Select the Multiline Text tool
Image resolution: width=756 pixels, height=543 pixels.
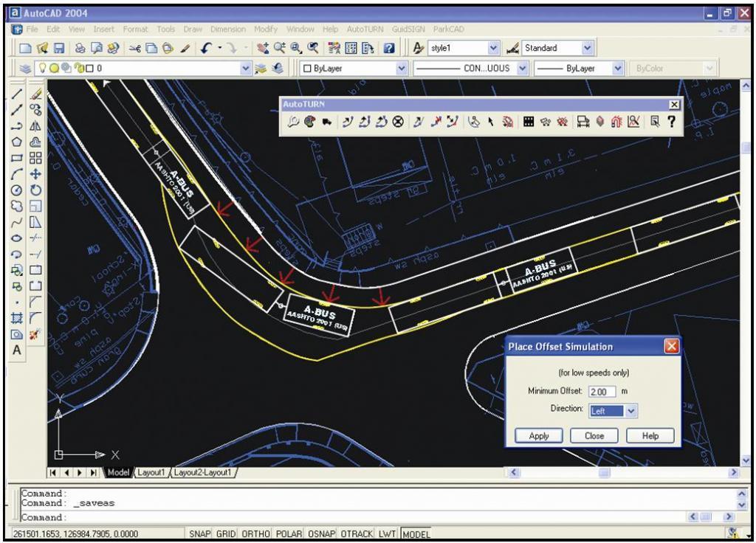[17, 350]
